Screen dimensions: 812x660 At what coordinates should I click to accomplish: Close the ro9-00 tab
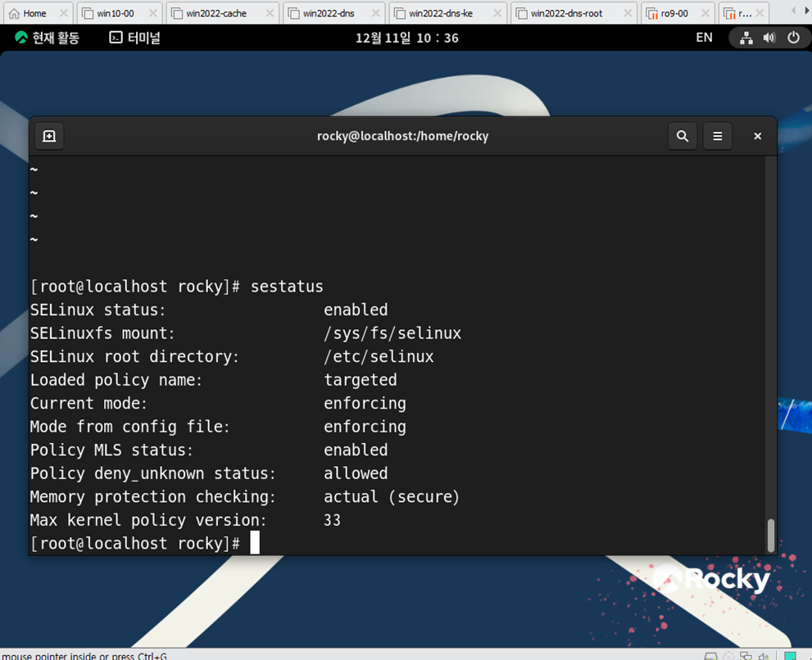[705, 13]
